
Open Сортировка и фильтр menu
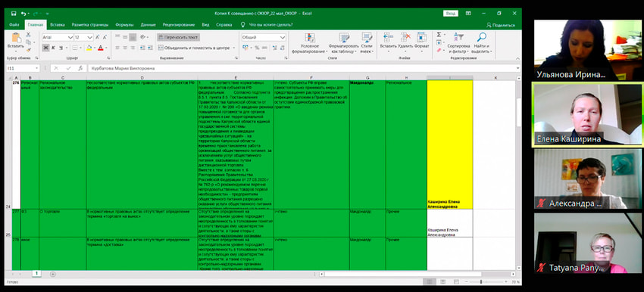click(458, 43)
